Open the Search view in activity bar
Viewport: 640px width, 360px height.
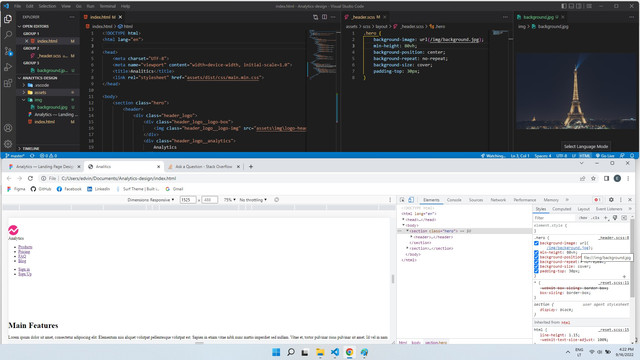[8, 35]
